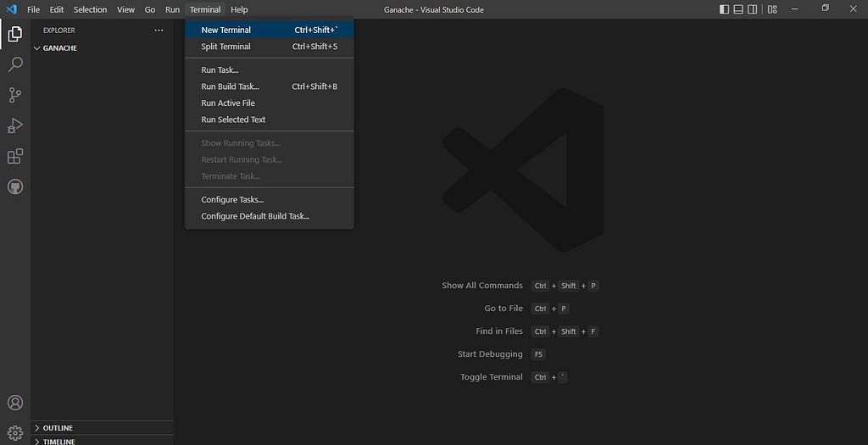Collapse the GANACHE folder section
This screenshot has width=868, height=445.
102,48
